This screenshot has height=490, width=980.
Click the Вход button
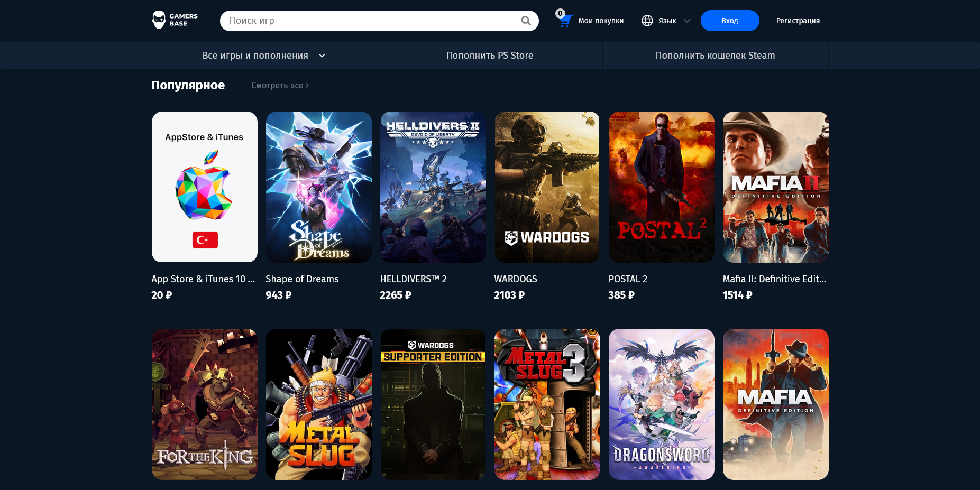pos(730,21)
